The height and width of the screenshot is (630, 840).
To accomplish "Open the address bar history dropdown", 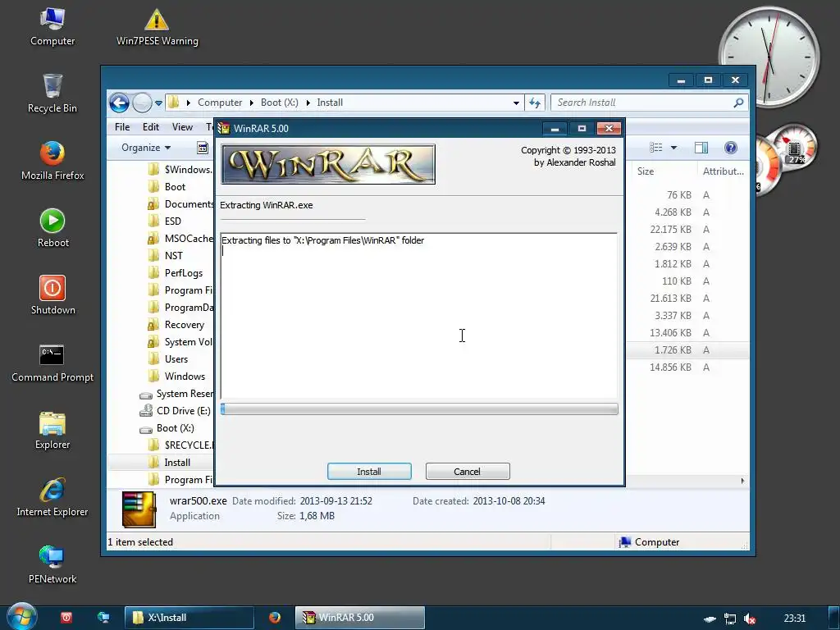I will (516, 103).
